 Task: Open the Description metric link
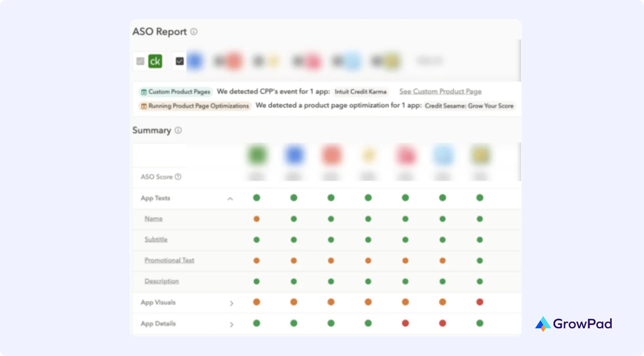[x=162, y=281]
